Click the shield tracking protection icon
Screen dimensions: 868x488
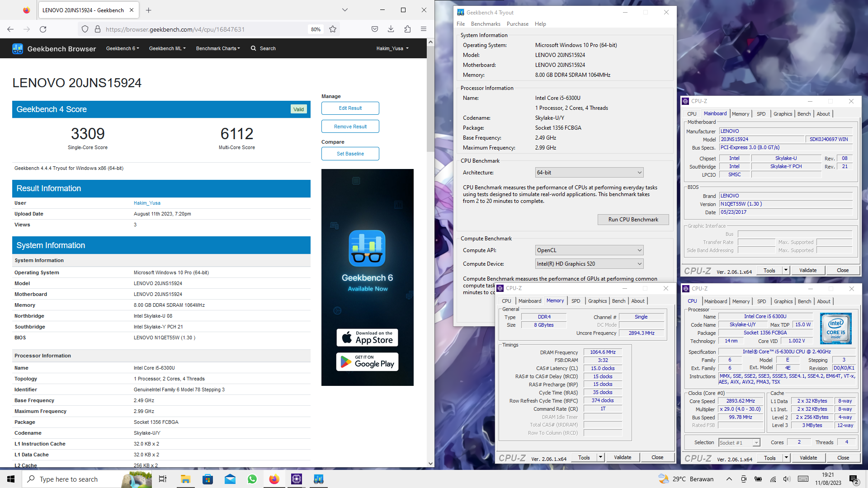(85, 29)
